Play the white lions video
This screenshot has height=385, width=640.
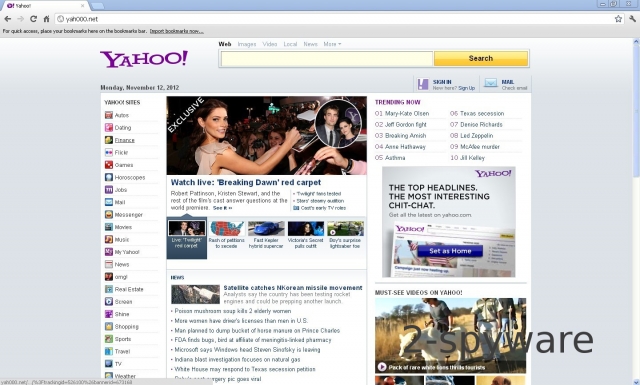coord(382,367)
